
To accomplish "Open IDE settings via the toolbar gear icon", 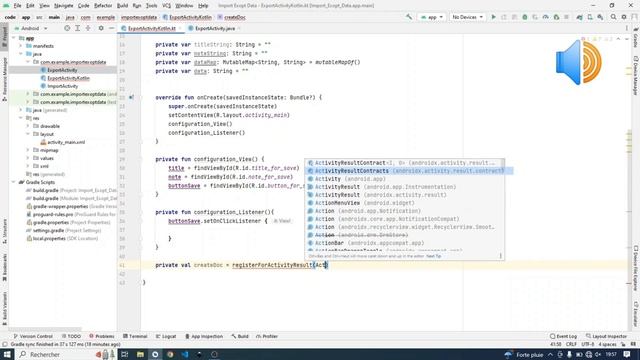I will coord(624,17).
